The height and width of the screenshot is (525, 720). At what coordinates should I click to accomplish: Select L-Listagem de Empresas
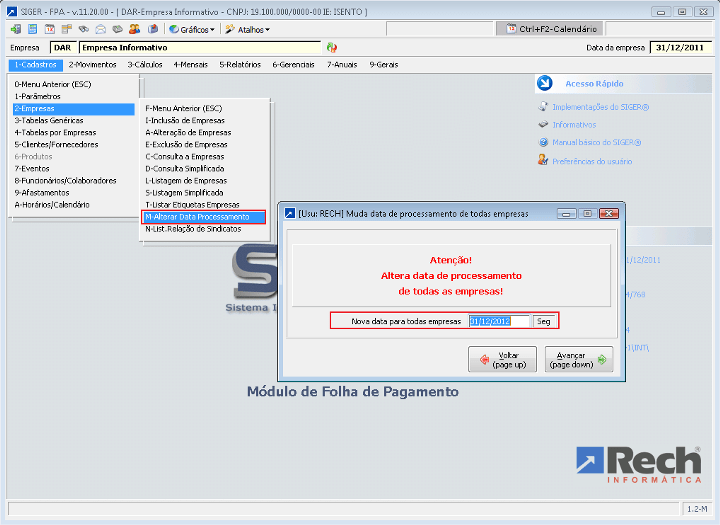[x=204, y=181]
